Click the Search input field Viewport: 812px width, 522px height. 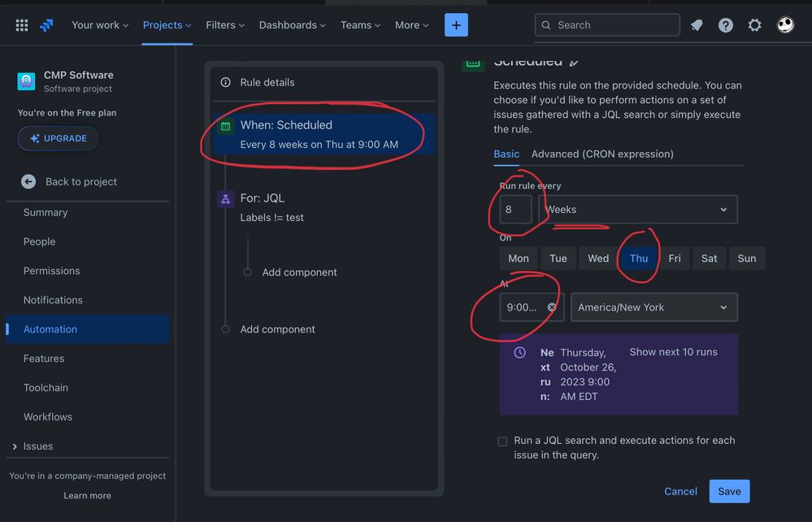pyautogui.click(x=607, y=25)
